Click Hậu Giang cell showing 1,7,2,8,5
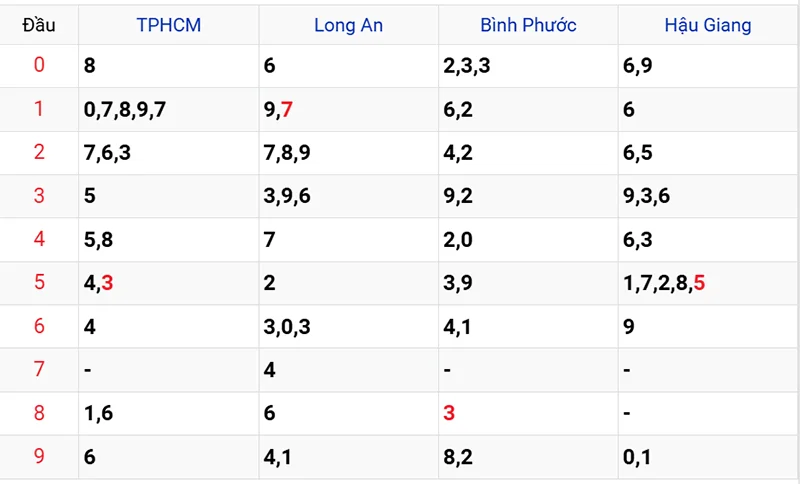The width and height of the screenshot is (800, 484). 663,283
